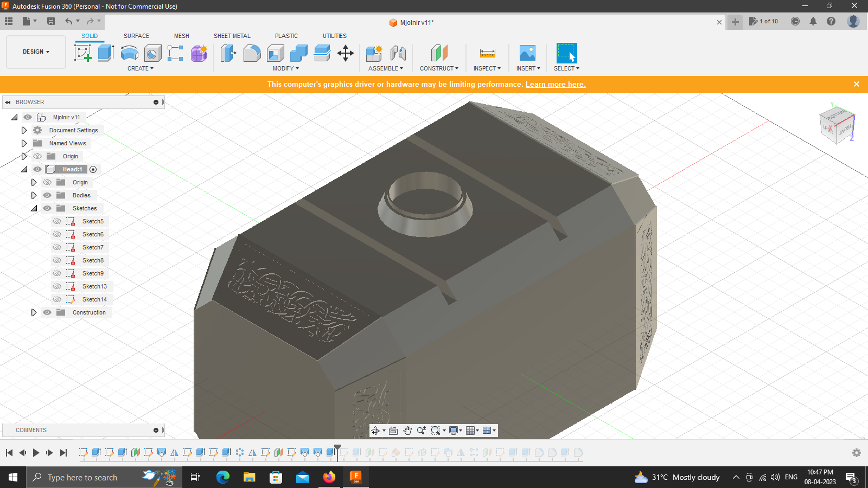868x488 pixels.
Task: Switch to the SHEET METAL tab
Action: (232, 36)
